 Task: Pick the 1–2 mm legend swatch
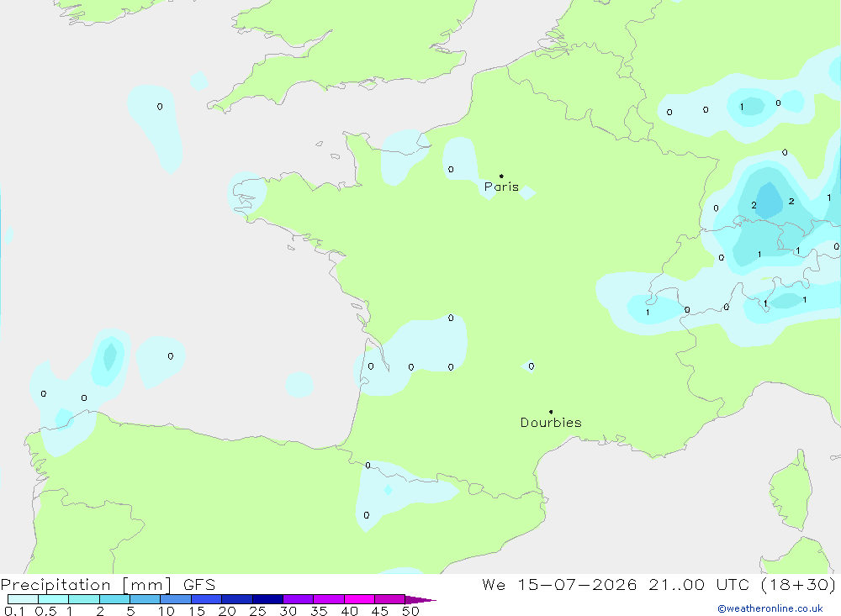pos(84,599)
